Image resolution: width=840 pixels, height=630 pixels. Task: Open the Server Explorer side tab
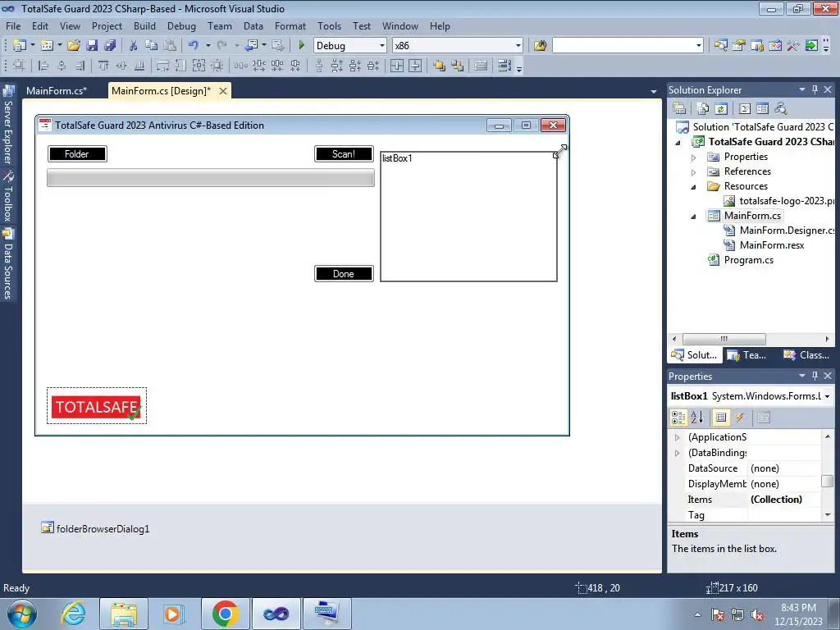click(7, 126)
